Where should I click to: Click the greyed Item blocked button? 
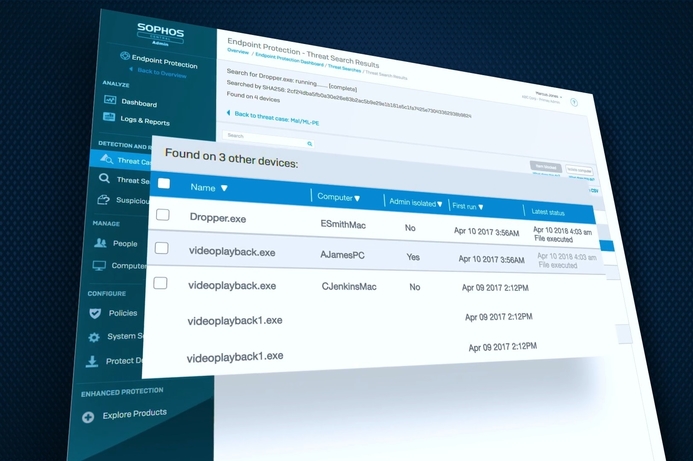pos(546,167)
